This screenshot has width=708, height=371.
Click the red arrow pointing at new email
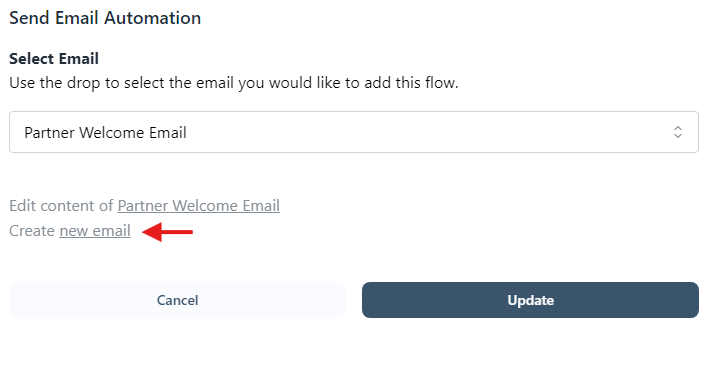point(168,232)
